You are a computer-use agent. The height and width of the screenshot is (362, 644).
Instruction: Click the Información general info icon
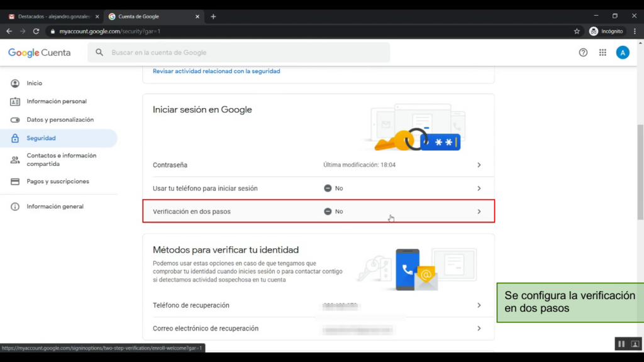(15, 206)
